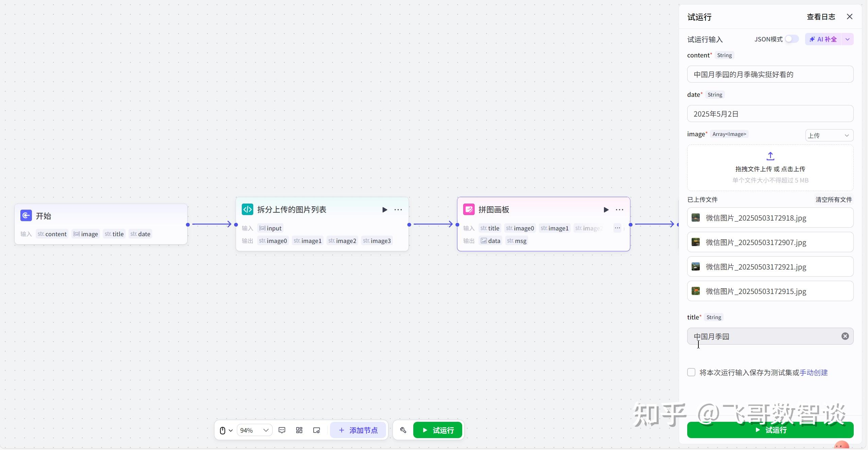The height and width of the screenshot is (450, 868).
Task: Click the wrench icon beside the 试运行 button
Action: pos(402,430)
